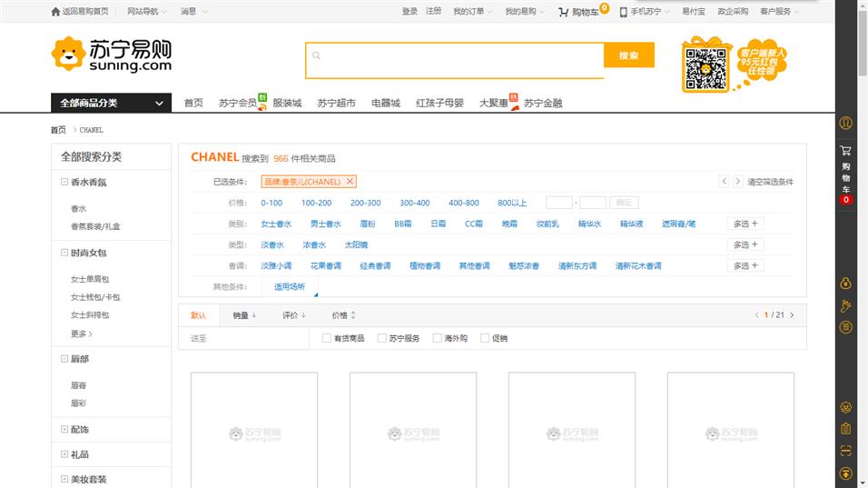Viewport: 868px width, 488px height.
Task: Sort results by 评价
Action: [x=294, y=315]
